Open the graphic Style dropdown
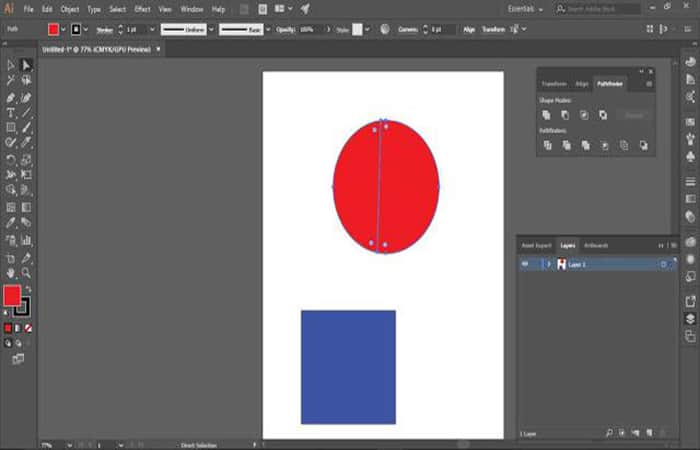 point(367,29)
